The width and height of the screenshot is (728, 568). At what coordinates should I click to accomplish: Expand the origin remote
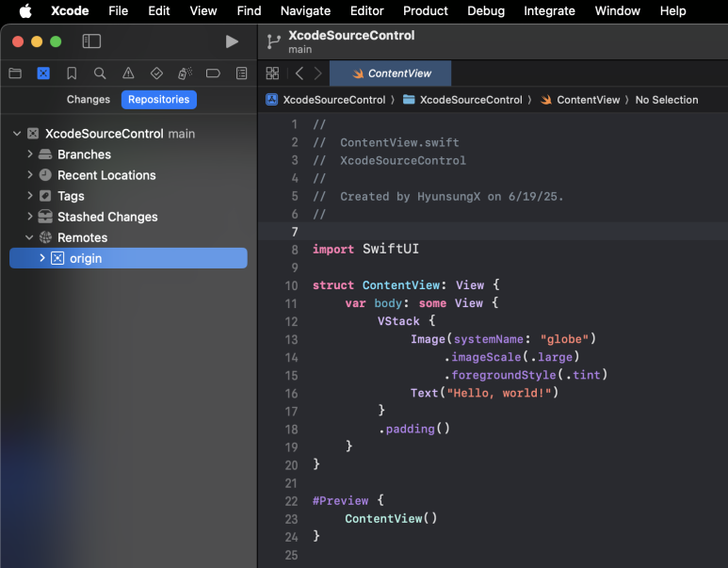42,258
